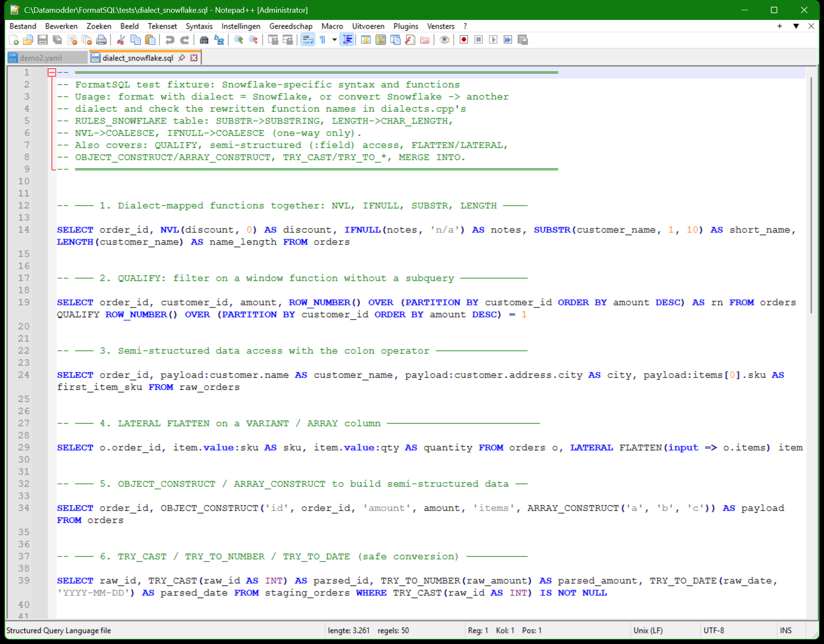Viewport: 824px width, 644px height.
Task: Open the Bestand menu
Action: click(23, 26)
